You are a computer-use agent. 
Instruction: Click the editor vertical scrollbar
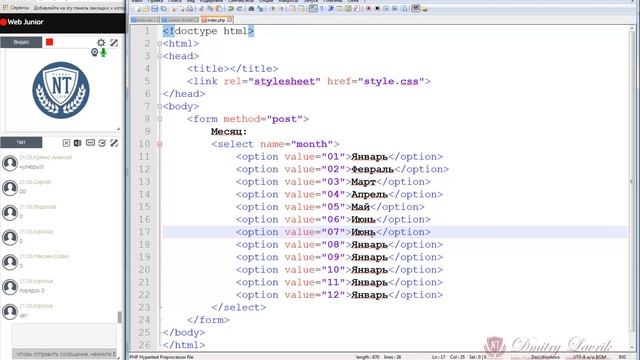click(x=632, y=180)
